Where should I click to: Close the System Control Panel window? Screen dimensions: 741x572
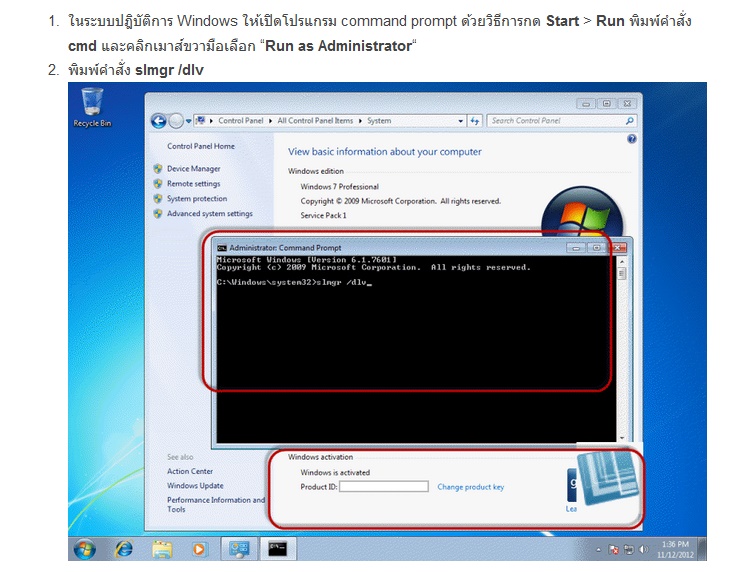(627, 104)
